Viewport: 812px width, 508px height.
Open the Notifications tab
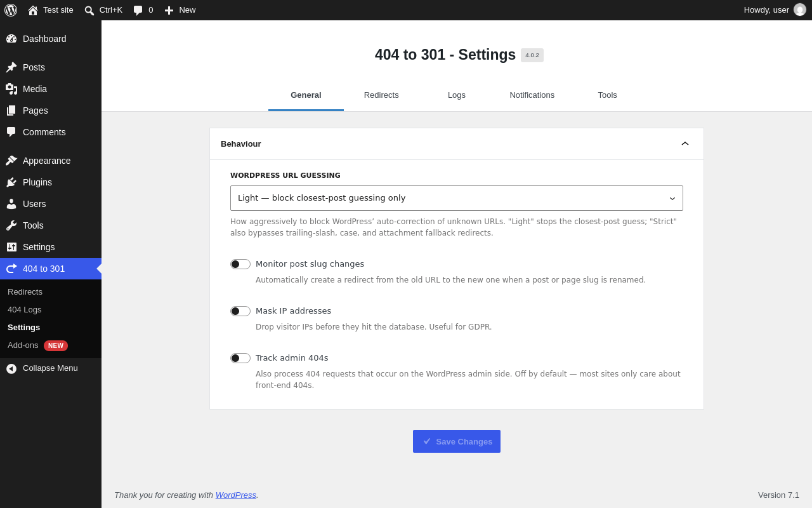pos(532,95)
